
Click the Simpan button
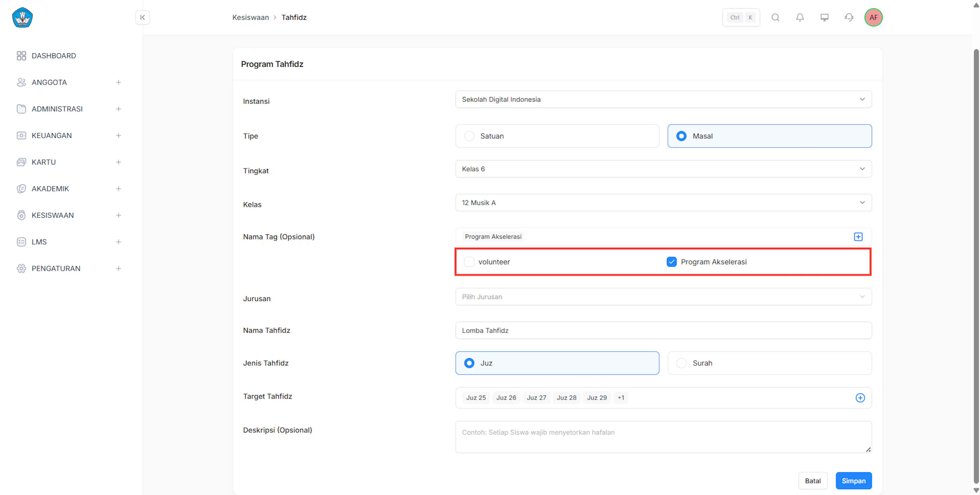click(x=853, y=481)
